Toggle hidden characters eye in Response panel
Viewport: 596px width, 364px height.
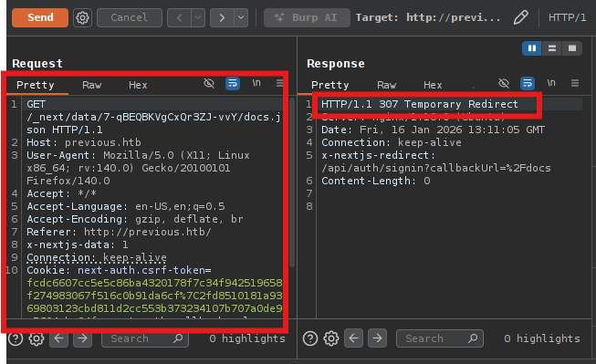click(x=504, y=83)
